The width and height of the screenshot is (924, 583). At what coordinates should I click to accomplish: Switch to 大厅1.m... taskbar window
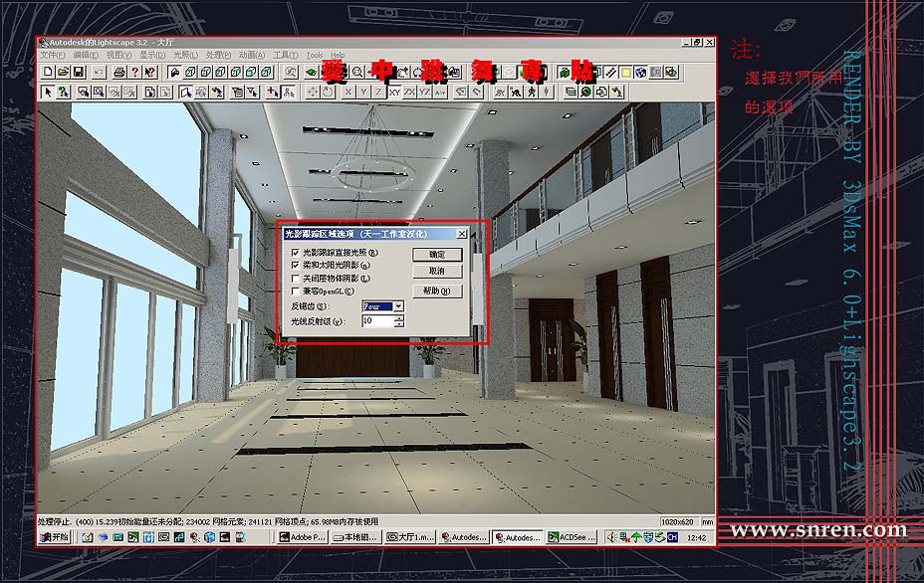click(x=410, y=537)
